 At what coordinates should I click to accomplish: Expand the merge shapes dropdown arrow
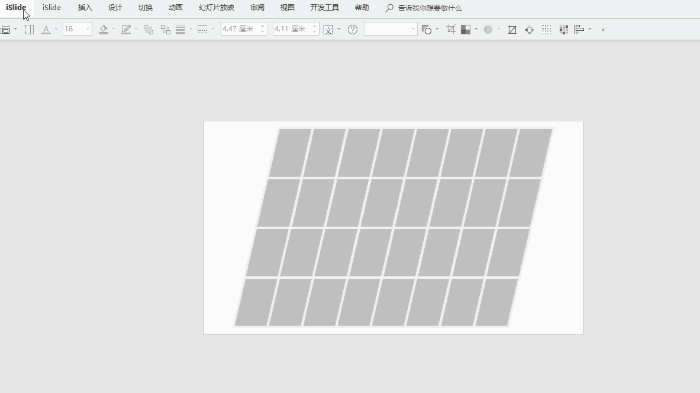coord(437,29)
